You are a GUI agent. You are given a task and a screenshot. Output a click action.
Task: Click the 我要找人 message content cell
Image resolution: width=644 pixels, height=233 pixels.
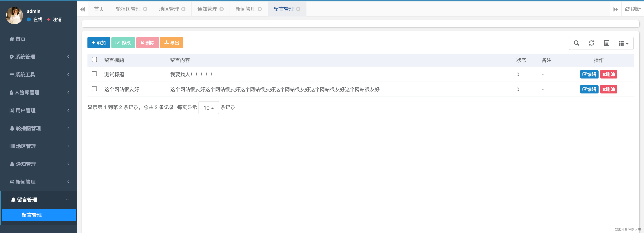click(192, 74)
